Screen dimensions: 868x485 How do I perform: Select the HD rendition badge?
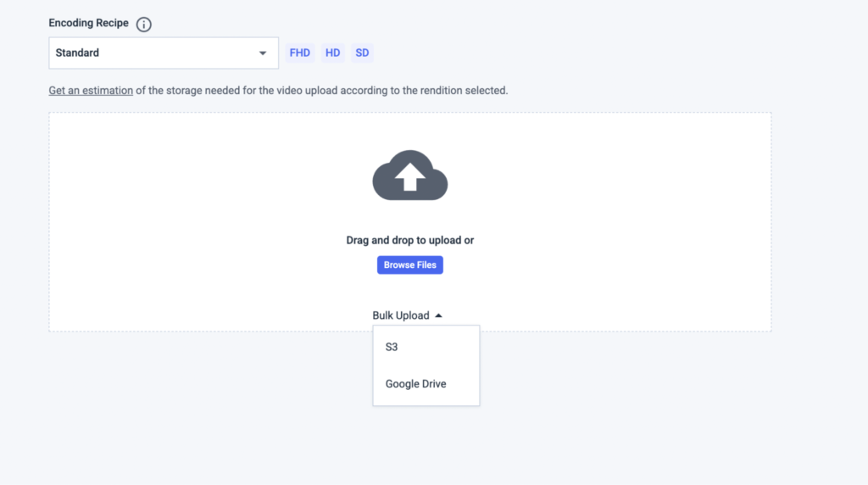(333, 53)
